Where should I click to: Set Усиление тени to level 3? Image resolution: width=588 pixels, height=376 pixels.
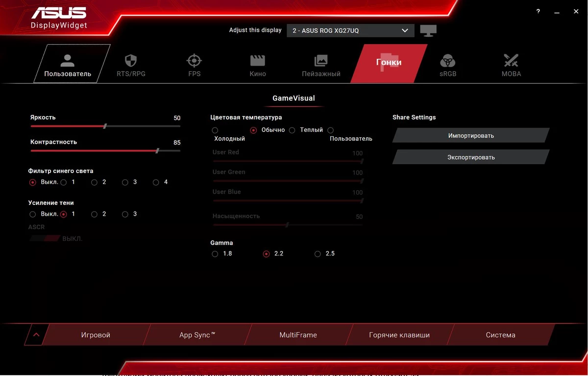click(x=125, y=214)
